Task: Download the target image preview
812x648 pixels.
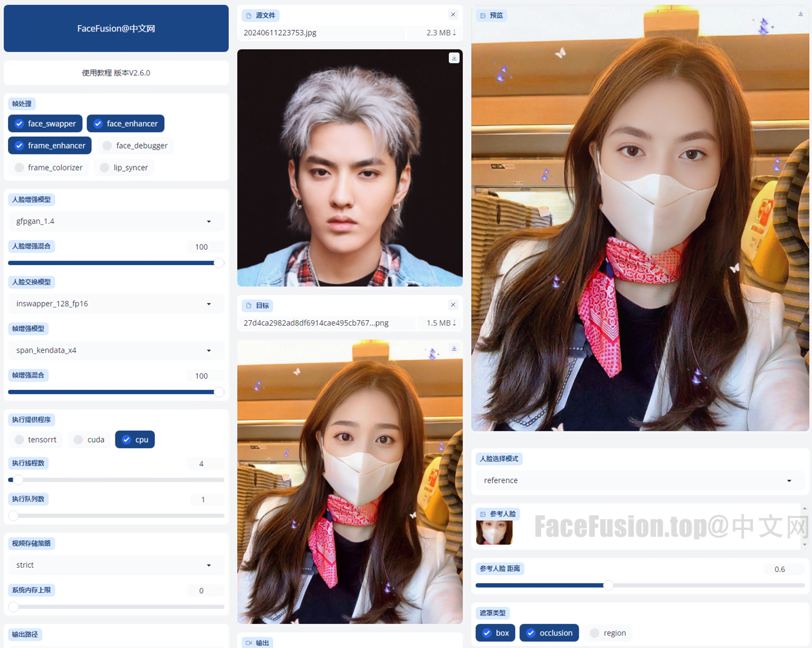Action: (454, 348)
